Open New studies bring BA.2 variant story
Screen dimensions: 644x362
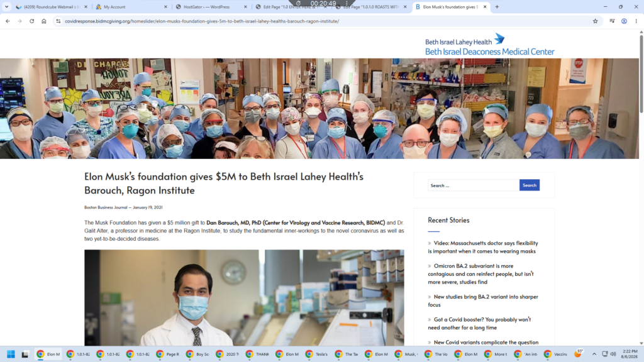tap(483, 300)
